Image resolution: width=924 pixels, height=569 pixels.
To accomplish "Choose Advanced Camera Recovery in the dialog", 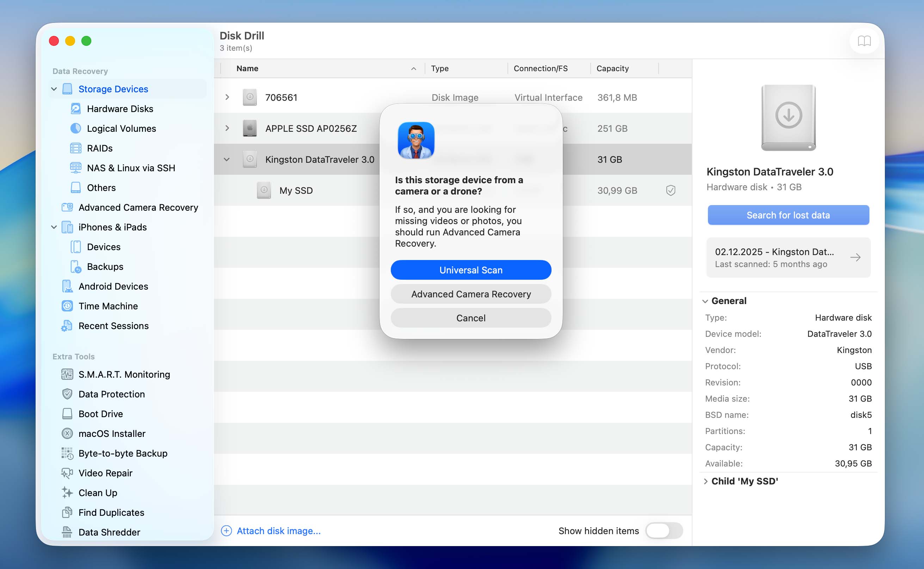I will click(x=471, y=294).
